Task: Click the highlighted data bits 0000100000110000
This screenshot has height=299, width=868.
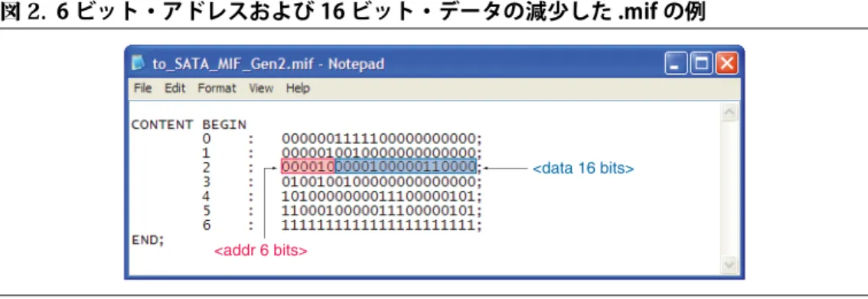Action: [405, 166]
